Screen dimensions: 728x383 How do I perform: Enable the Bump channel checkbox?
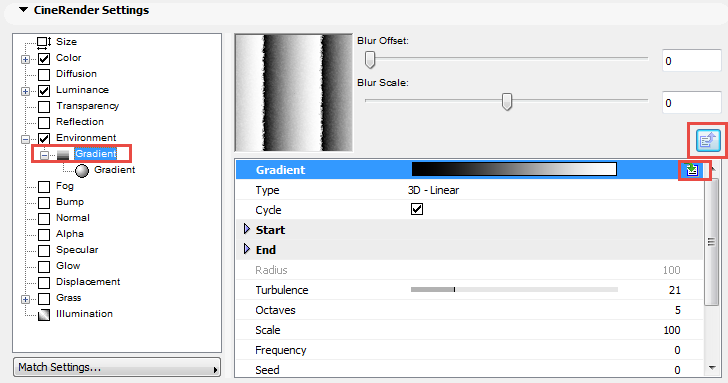pyautogui.click(x=44, y=203)
